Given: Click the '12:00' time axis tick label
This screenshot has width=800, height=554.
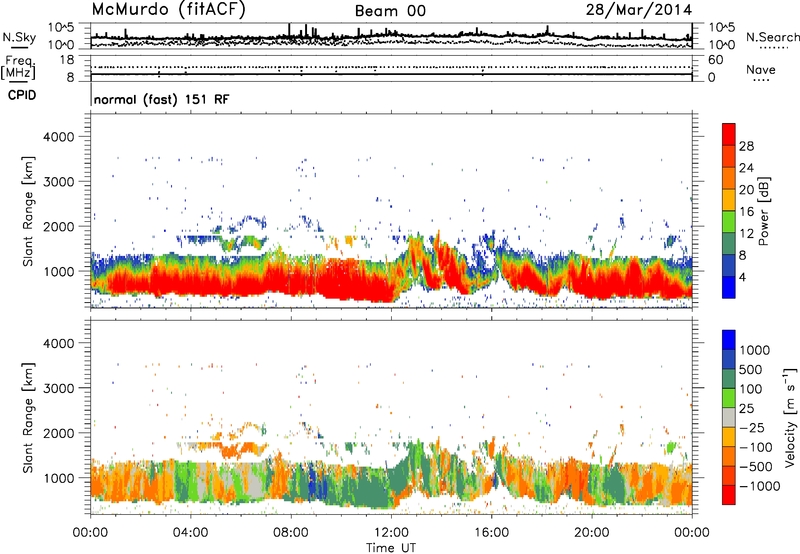Looking at the screenshot, I should point(391,533).
